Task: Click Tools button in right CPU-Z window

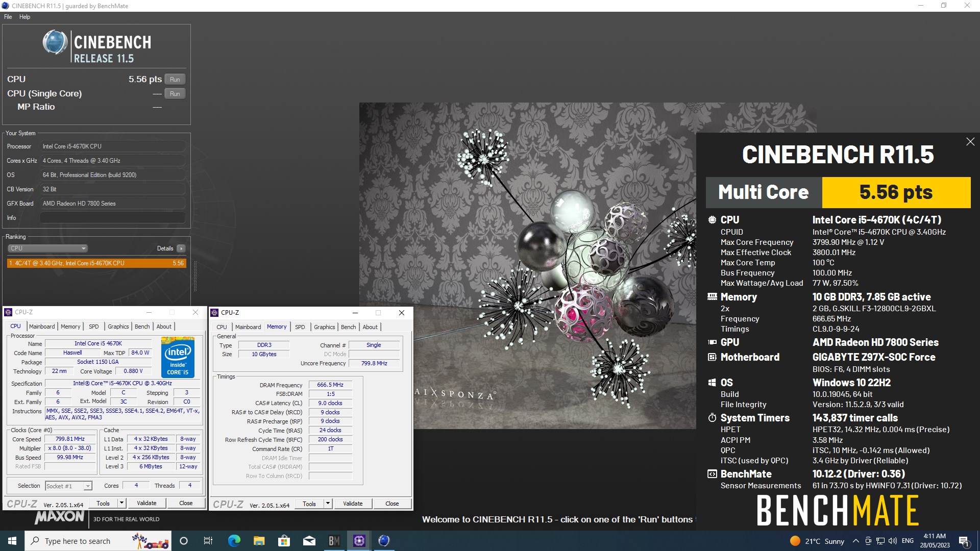Action: click(x=309, y=504)
